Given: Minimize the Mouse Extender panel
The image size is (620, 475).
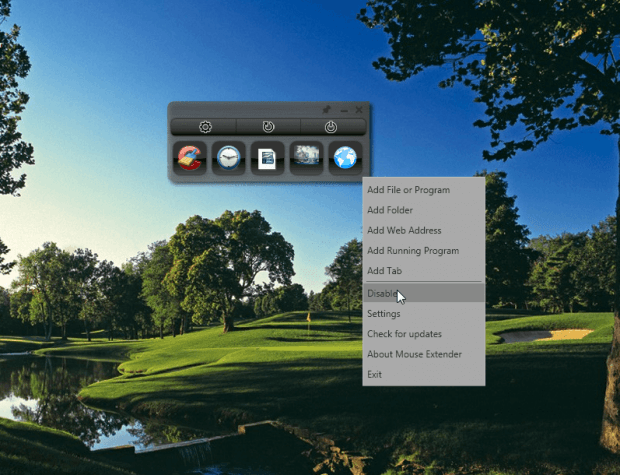Looking at the screenshot, I should pos(344,110).
